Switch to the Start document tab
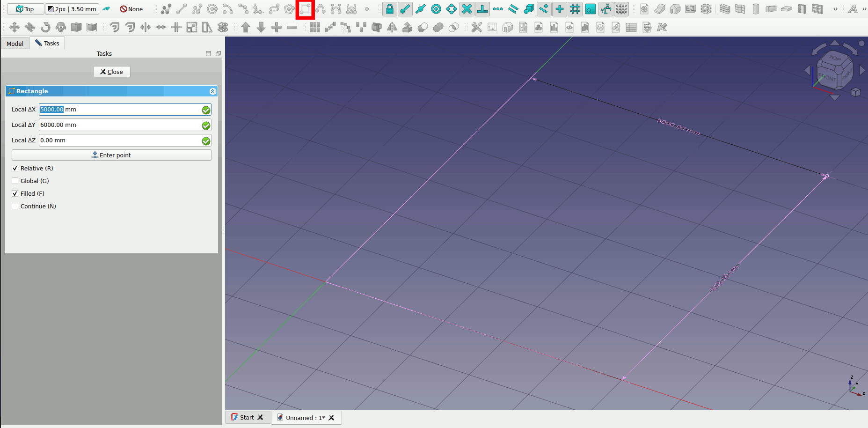 click(x=247, y=417)
